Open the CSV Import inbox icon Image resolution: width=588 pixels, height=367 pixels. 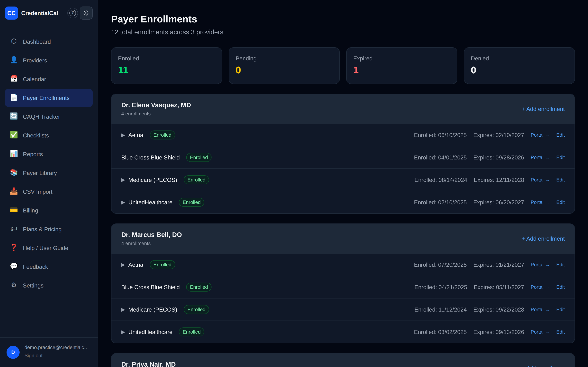pos(14,191)
